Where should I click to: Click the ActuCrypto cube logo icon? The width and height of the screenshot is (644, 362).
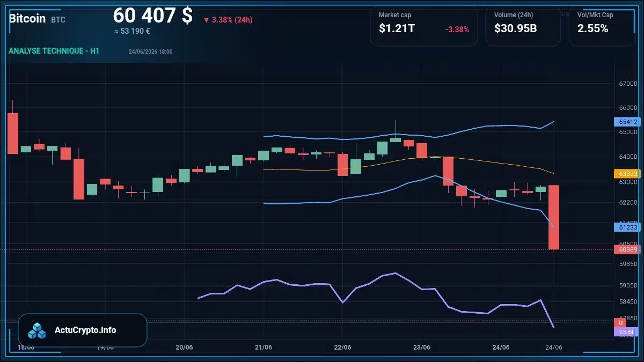[x=38, y=330]
